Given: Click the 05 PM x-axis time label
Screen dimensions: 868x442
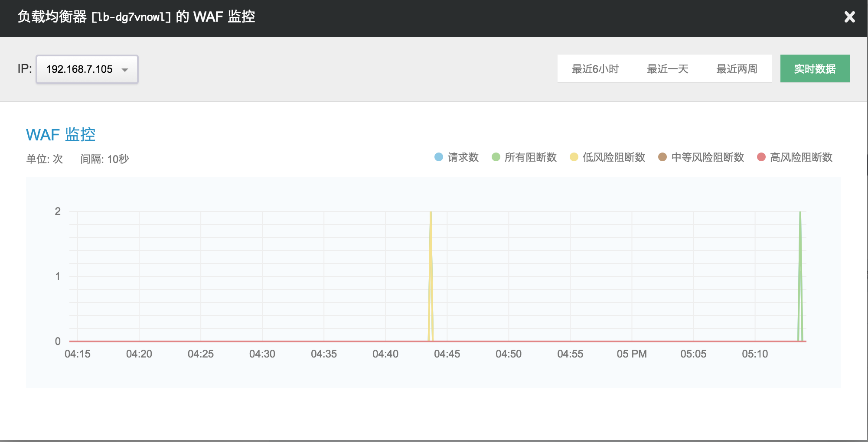Looking at the screenshot, I should coord(632,354).
